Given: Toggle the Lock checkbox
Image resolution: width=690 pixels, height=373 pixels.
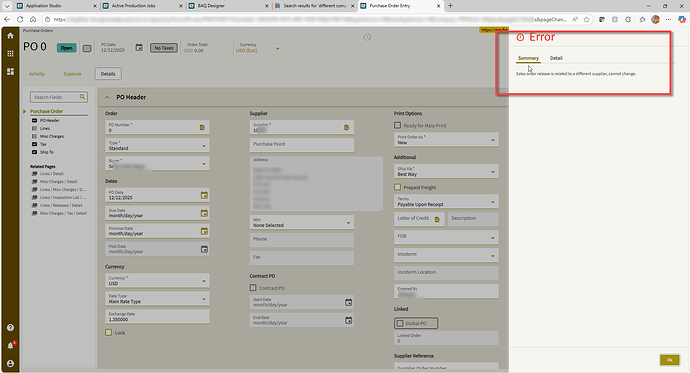Looking at the screenshot, I should 109,333.
